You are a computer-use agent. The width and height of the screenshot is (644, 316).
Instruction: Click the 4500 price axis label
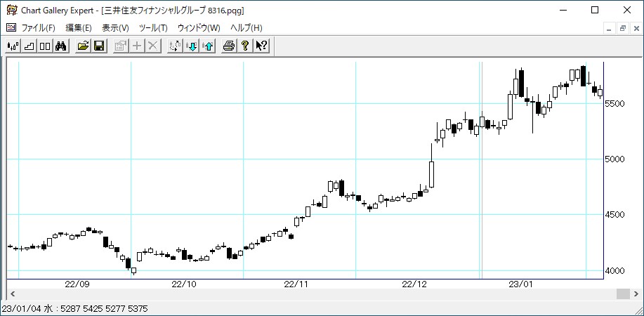pyautogui.click(x=615, y=214)
